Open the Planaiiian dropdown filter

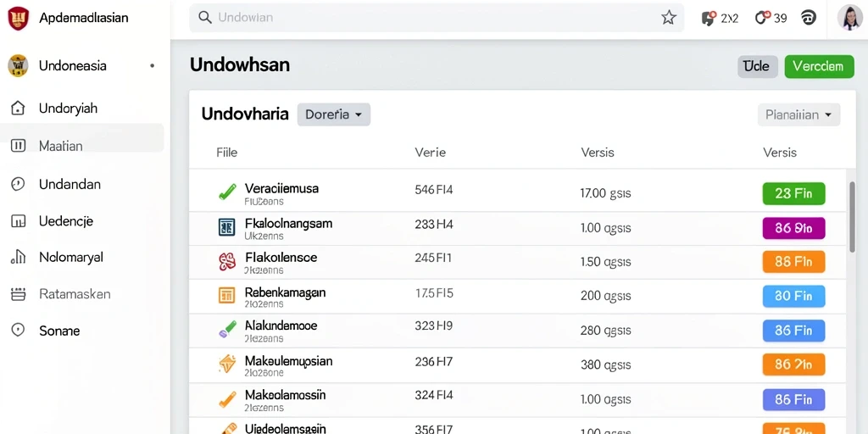coord(798,114)
